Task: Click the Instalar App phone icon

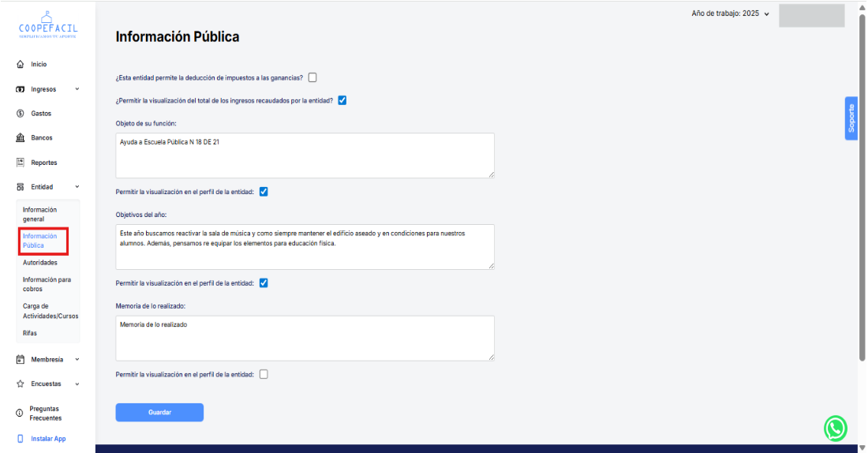Action: coord(20,439)
